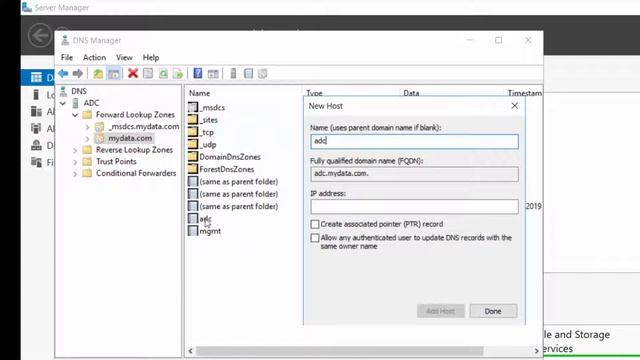Select Conditional Forwarders in the tree
This screenshot has height=360, width=640.
[136, 173]
